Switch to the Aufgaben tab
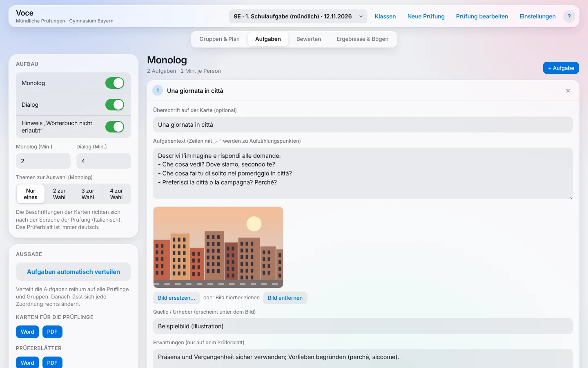Viewport: 588px width, 368px height. (x=268, y=39)
